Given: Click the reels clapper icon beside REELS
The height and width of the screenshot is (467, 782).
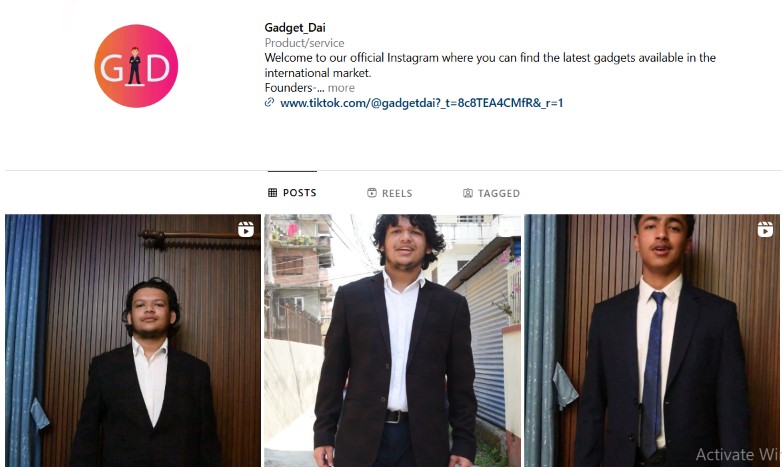Looking at the screenshot, I should (x=372, y=193).
